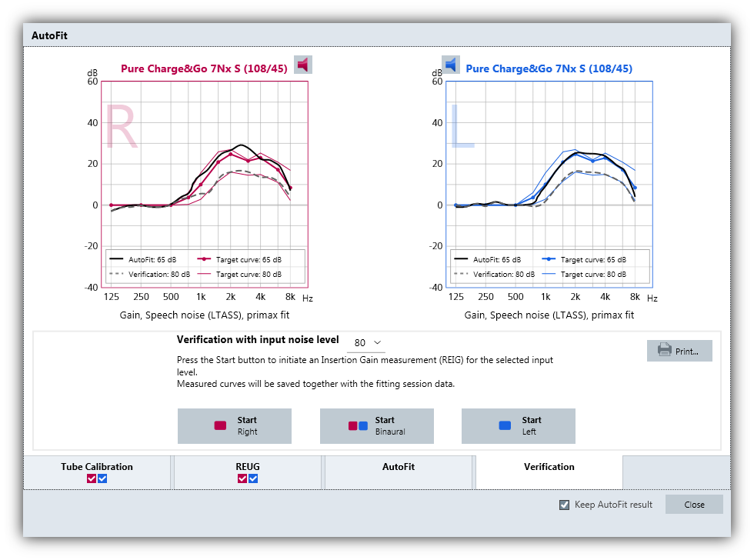
Task: Click the Print button
Action: [x=679, y=351]
